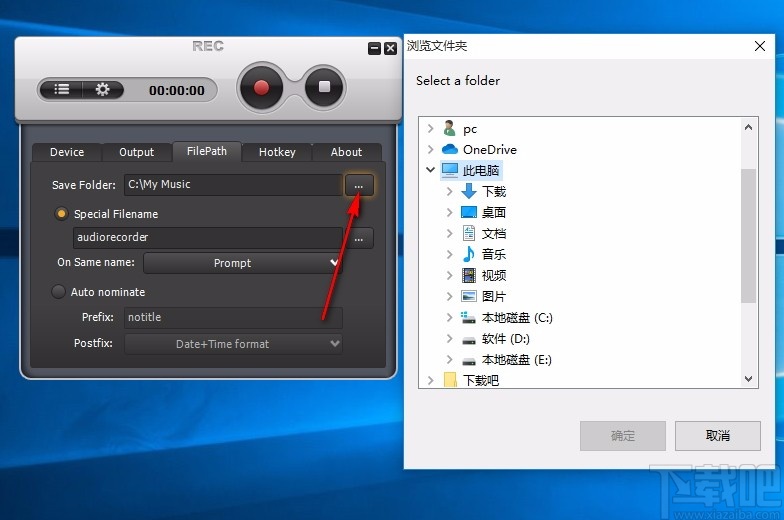Browse for Save Folder with ... button
This screenshot has height=520, width=784.
click(x=358, y=186)
